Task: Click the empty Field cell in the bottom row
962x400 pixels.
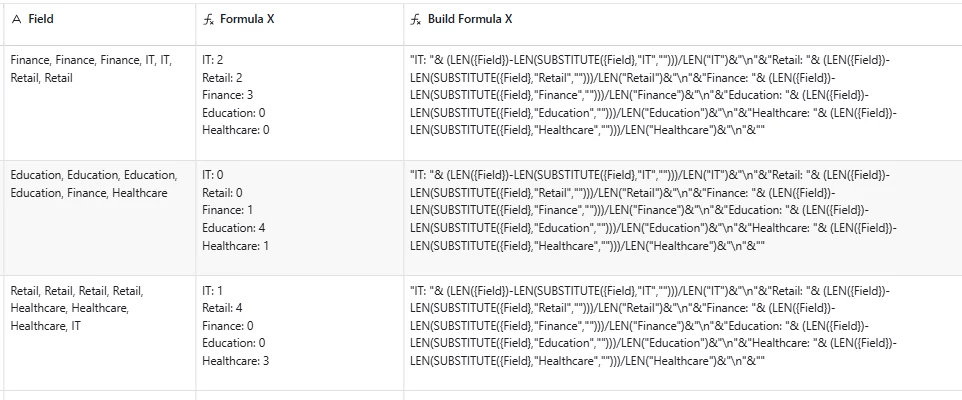Action: [100, 396]
